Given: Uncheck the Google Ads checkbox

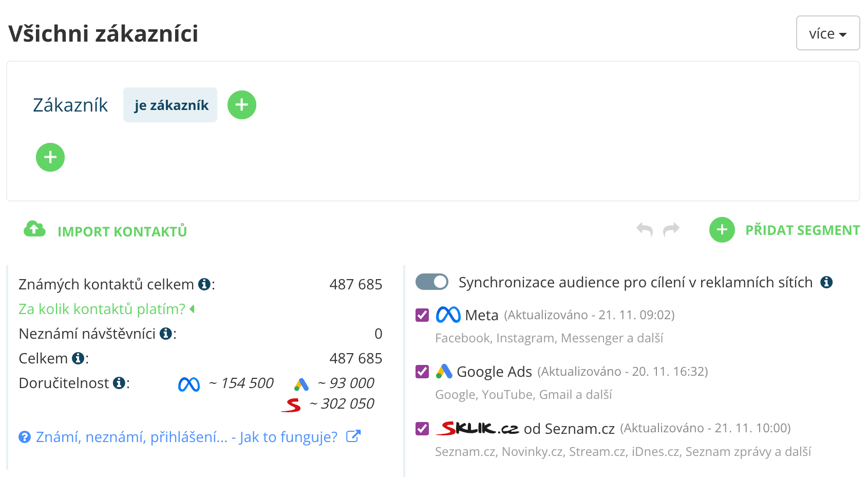Looking at the screenshot, I should [422, 371].
